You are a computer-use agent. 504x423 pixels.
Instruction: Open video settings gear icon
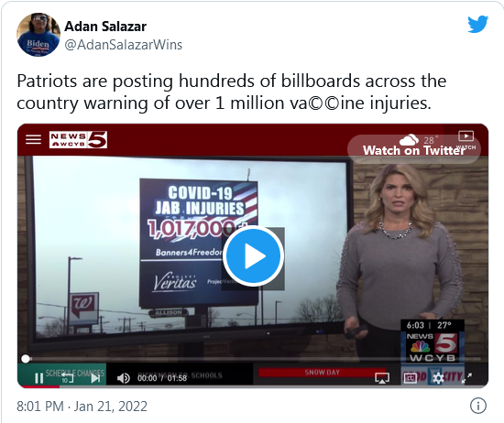[438, 378]
